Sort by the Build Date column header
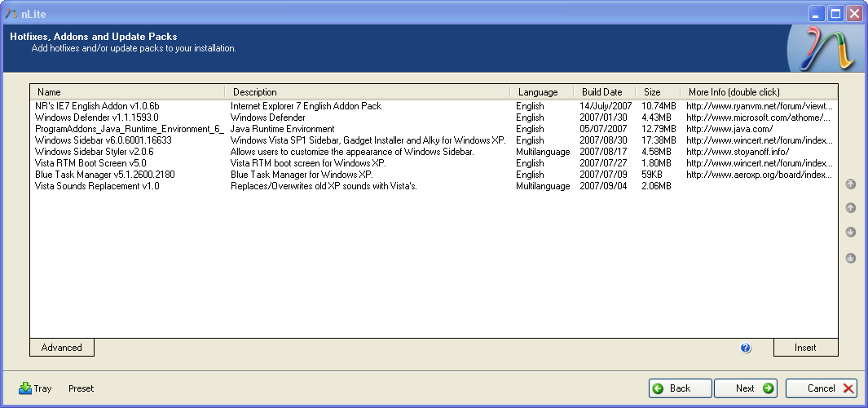The image size is (868, 408). click(x=601, y=92)
